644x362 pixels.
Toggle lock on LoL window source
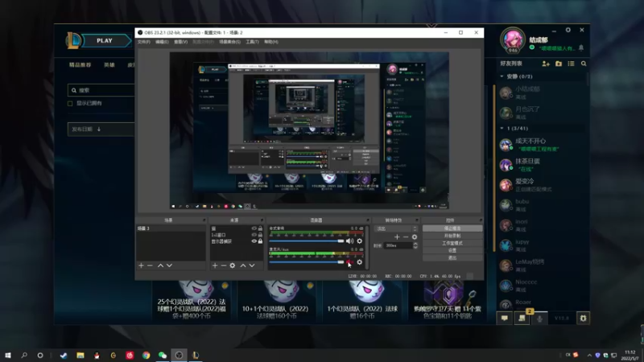coord(260,235)
